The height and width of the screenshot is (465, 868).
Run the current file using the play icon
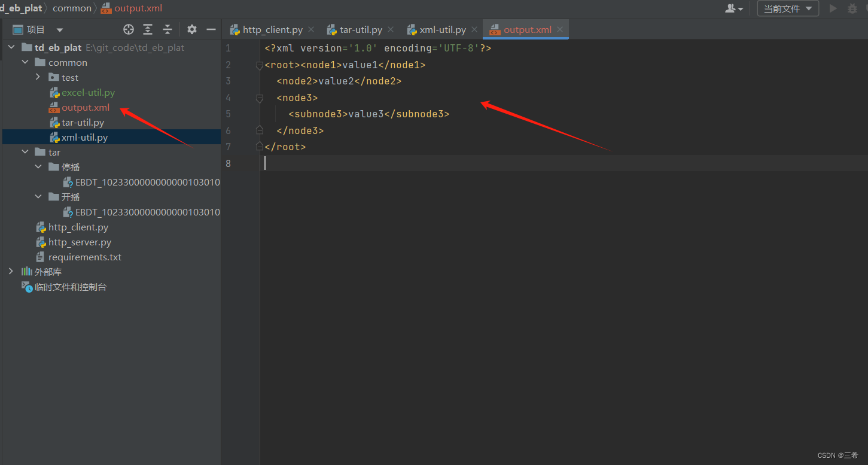click(x=832, y=8)
